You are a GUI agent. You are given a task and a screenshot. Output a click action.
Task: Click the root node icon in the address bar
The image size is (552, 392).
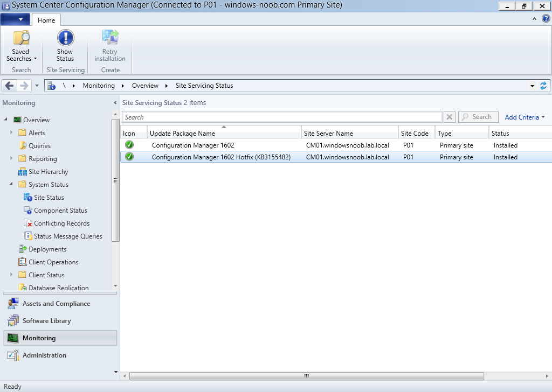coord(51,86)
